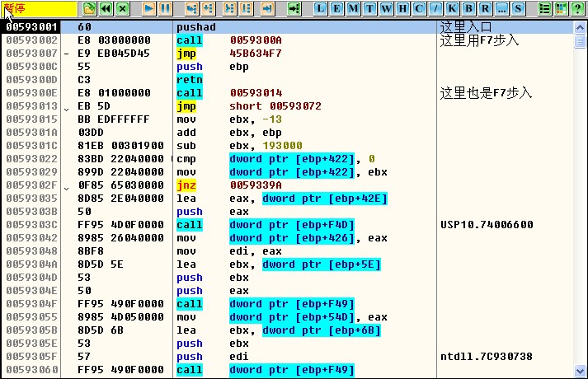Click the scrollbar up arrow in disassembly

(x=581, y=26)
